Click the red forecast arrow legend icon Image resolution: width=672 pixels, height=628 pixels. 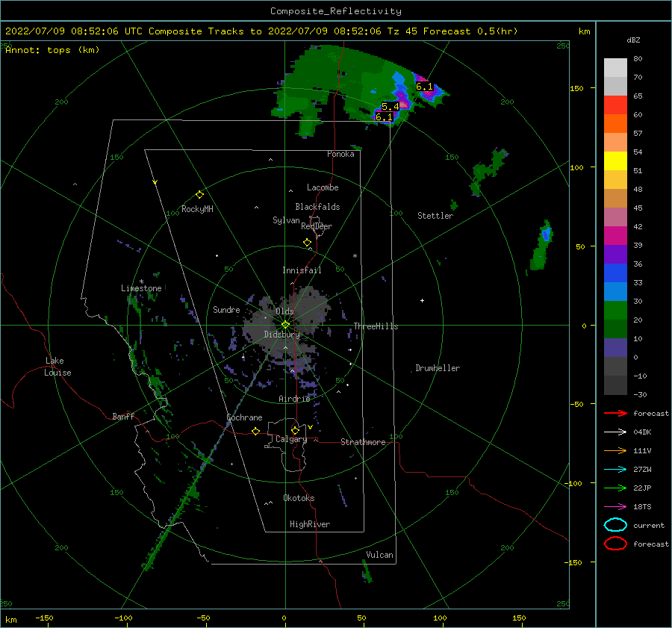[x=615, y=413]
